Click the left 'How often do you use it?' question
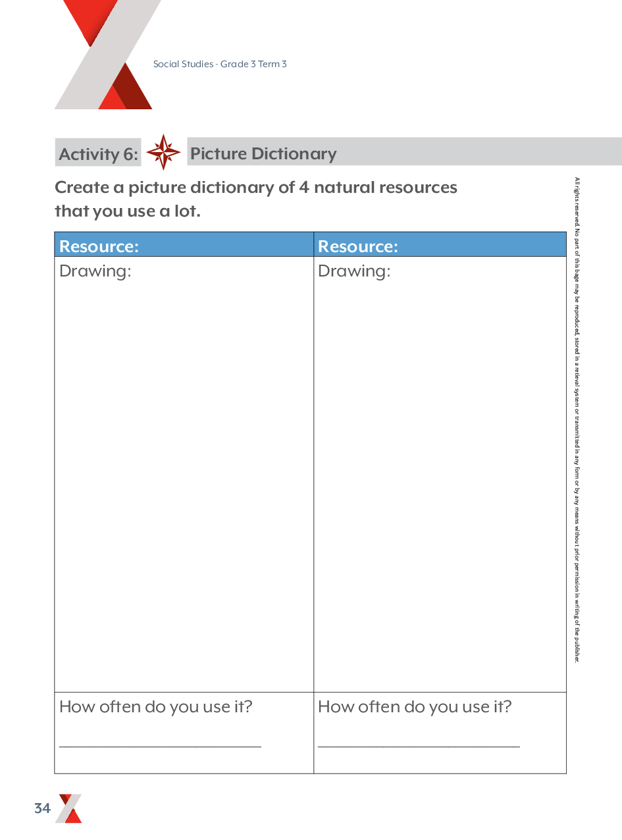This screenshot has height=840, width=622. pos(156,706)
